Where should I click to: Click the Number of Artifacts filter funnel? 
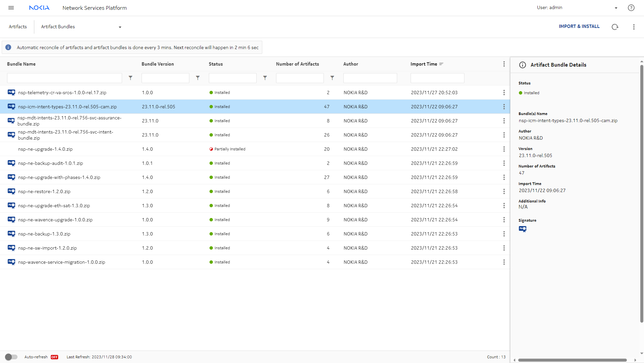pos(332,78)
